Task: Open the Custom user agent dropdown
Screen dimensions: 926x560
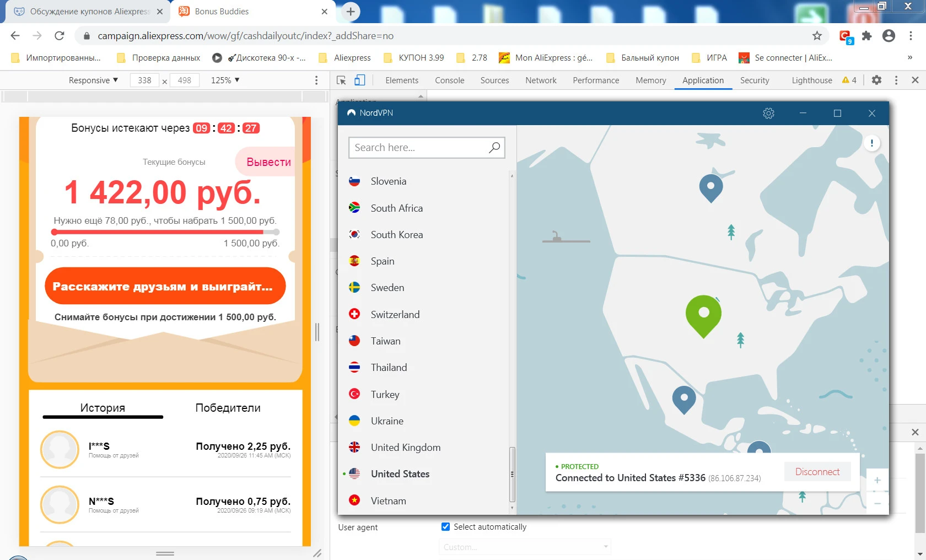Action: (525, 547)
